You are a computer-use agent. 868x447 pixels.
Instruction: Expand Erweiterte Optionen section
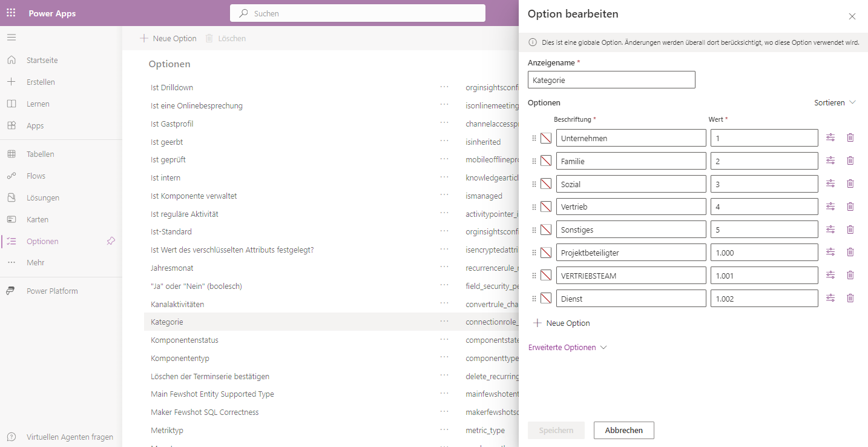pos(567,347)
